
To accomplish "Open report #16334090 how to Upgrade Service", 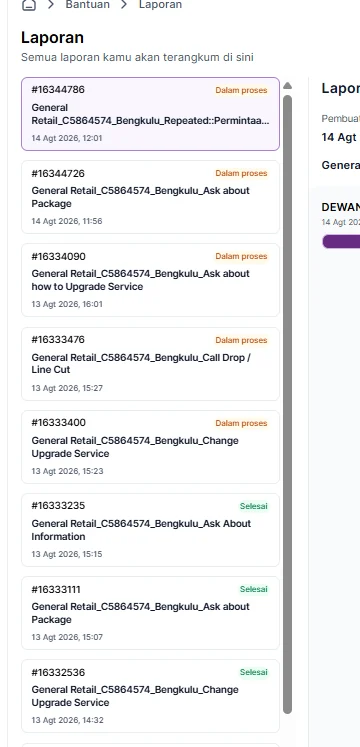I will click(150, 280).
